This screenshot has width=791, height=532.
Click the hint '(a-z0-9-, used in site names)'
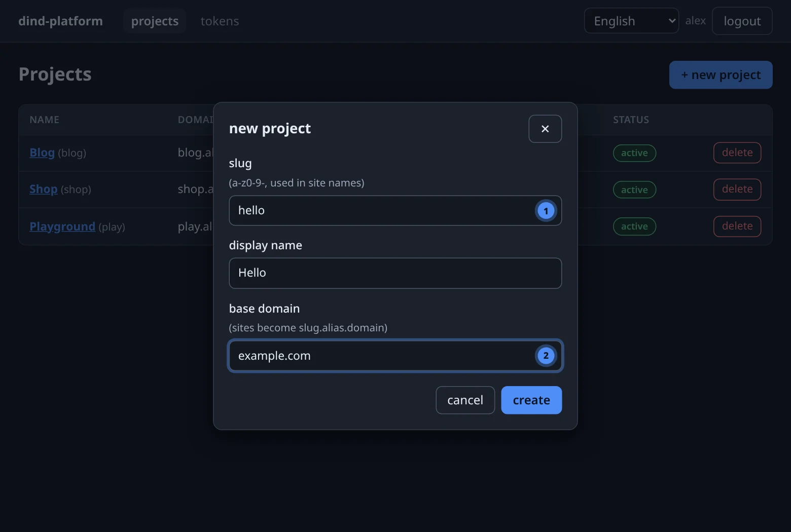coord(297,183)
